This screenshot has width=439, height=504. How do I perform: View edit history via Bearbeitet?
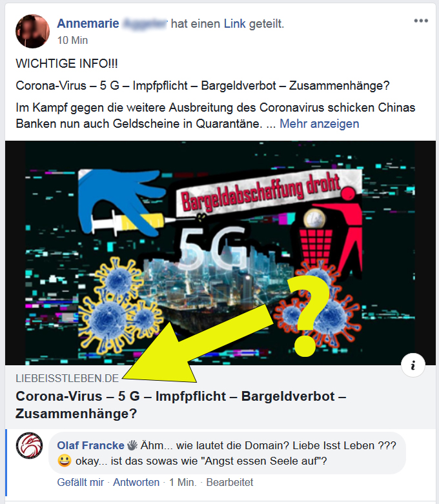pyautogui.click(x=230, y=482)
